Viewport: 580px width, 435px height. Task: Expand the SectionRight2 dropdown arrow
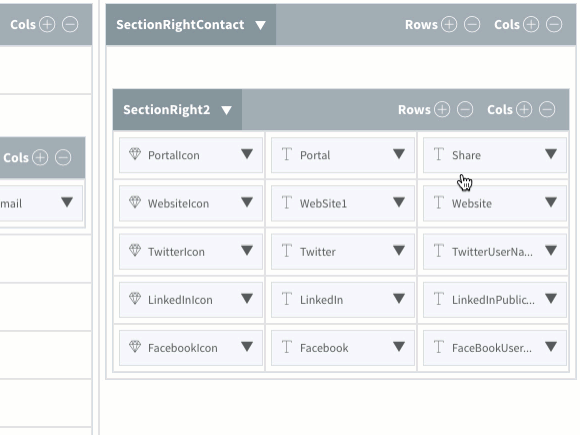(226, 110)
